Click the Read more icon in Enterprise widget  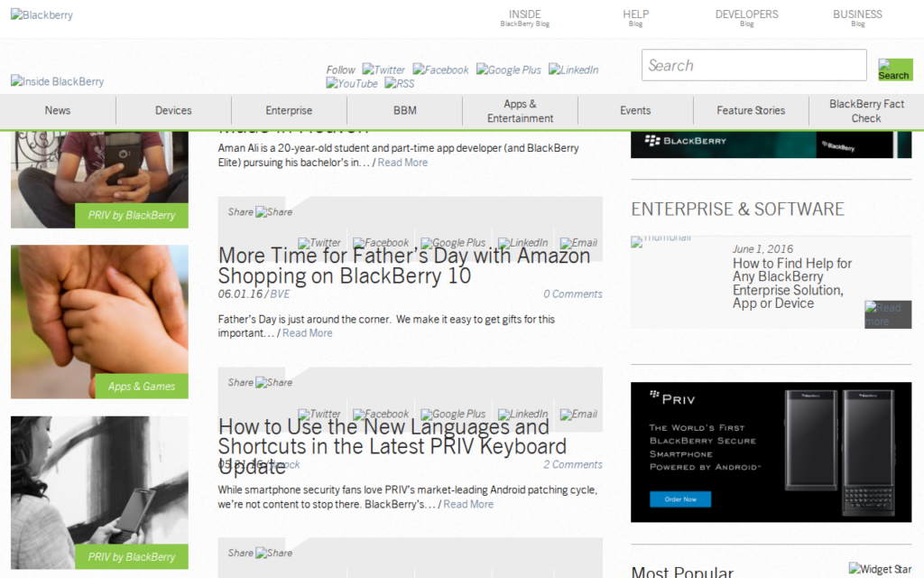(888, 314)
